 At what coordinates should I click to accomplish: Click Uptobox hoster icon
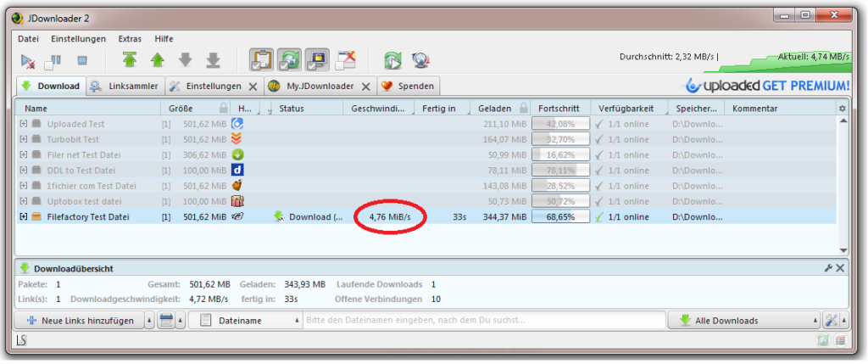pos(237,201)
